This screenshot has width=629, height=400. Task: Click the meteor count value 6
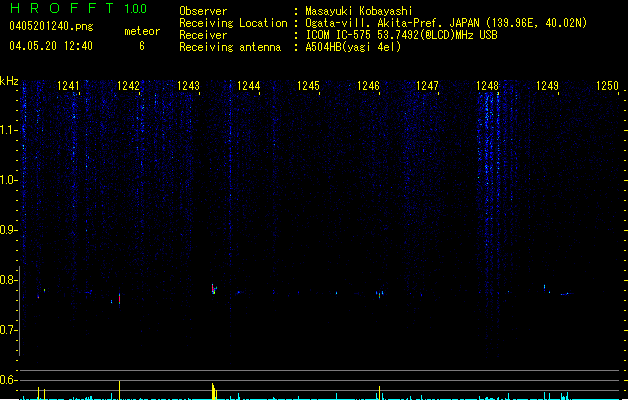click(142, 46)
